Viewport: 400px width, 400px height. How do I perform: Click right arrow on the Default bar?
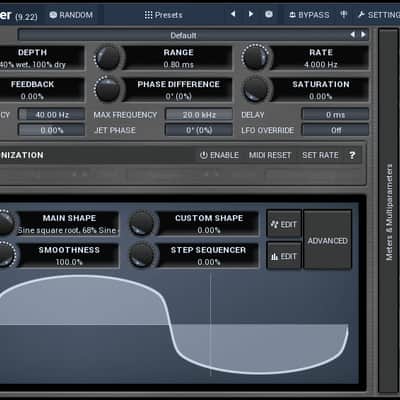pos(363,35)
